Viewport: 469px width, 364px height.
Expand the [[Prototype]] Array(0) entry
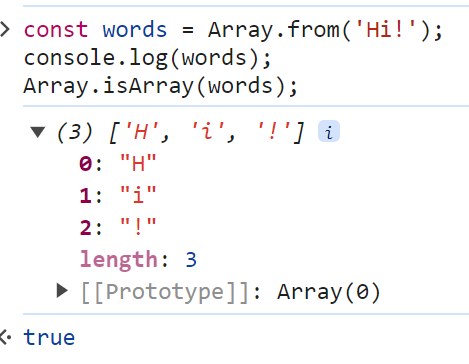[62, 291]
